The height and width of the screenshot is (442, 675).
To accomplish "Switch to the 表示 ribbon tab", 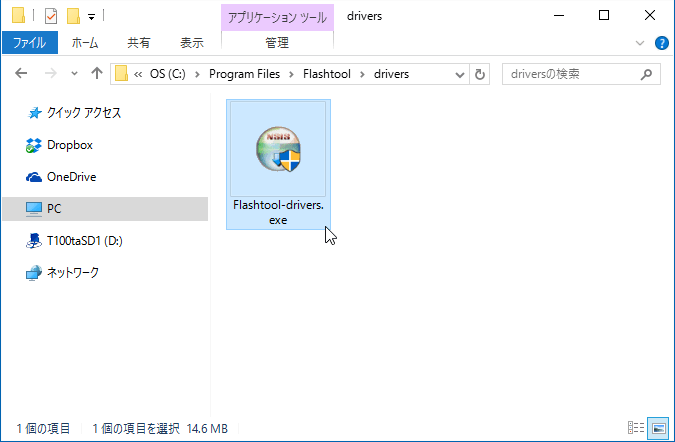I will coord(192,43).
